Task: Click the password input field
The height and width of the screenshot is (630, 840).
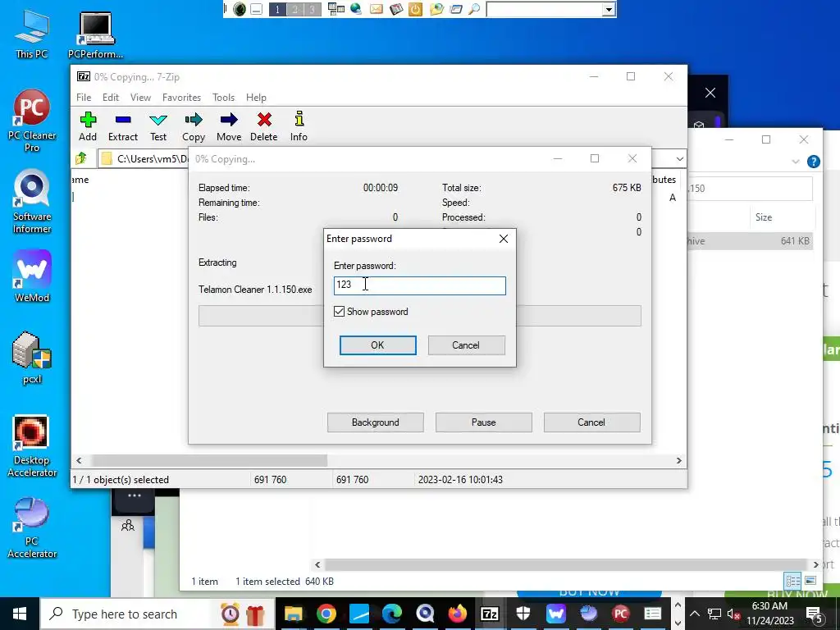Action: (419, 285)
